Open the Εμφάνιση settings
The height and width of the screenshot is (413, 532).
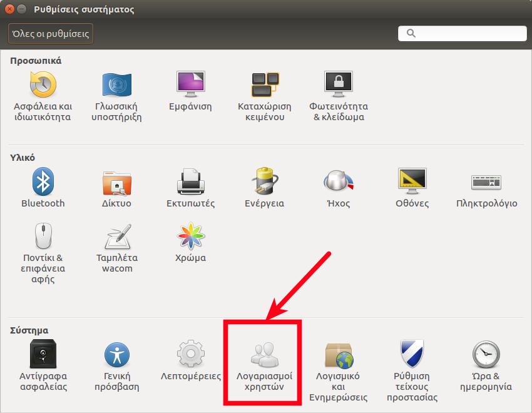coord(191,91)
